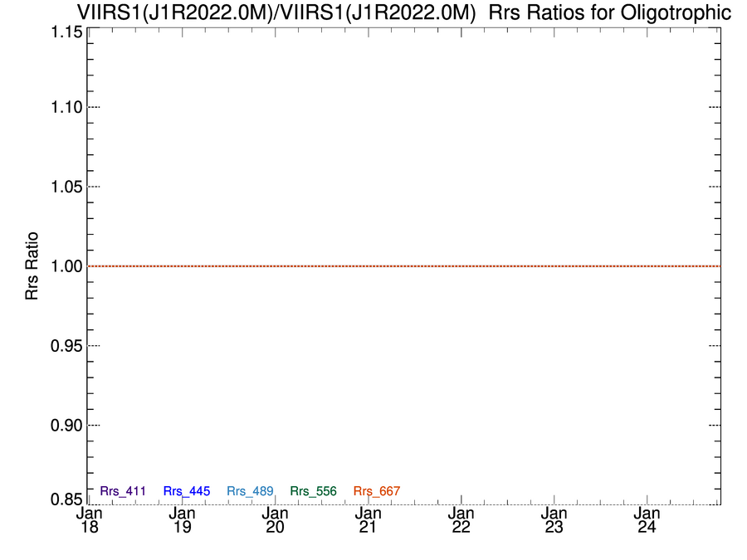Click the Jan 23 x-axis label
The image size is (747, 560).
[554, 520]
